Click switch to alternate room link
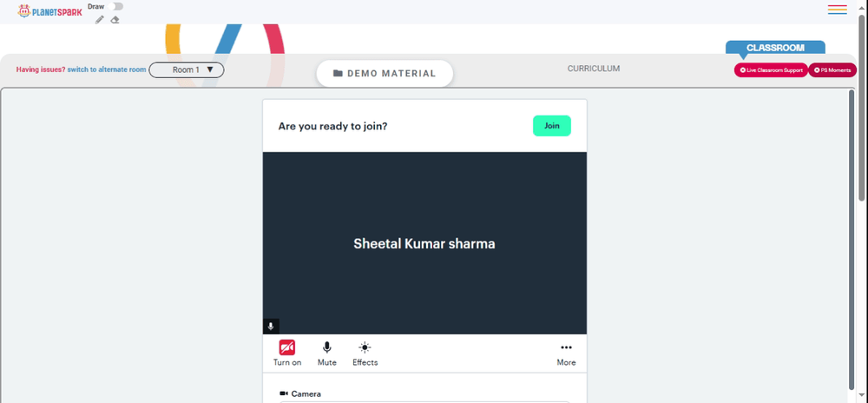 tap(107, 69)
